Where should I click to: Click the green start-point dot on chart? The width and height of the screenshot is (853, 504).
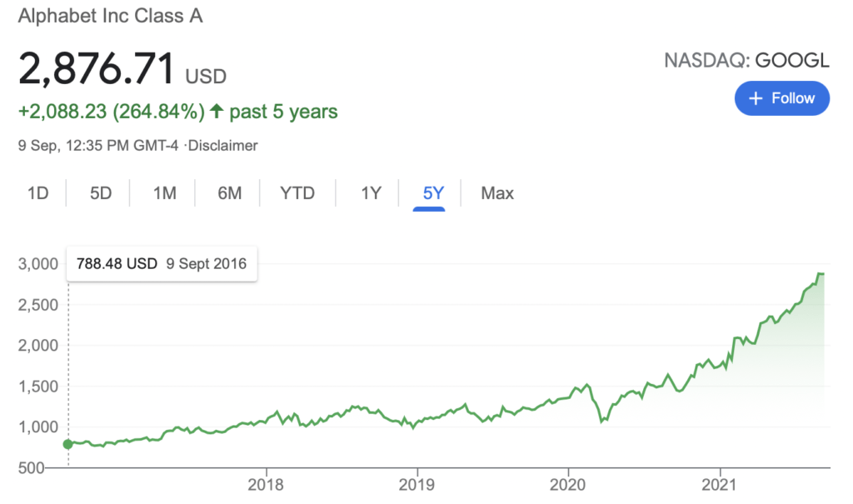click(67, 444)
